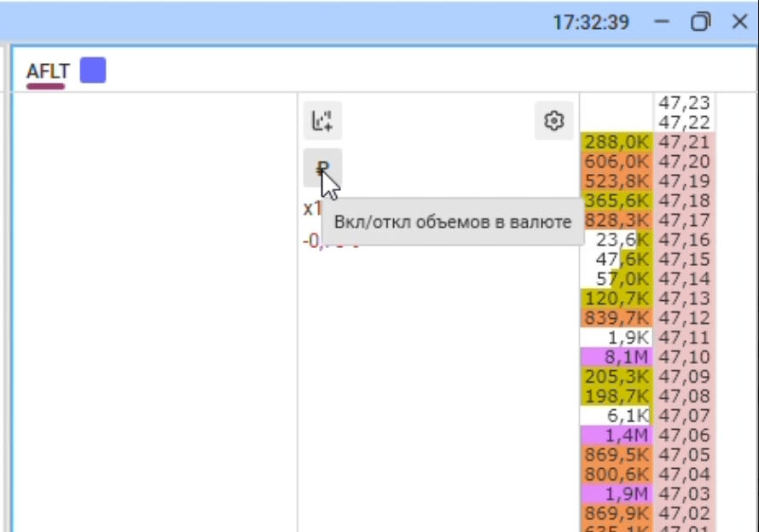Click the 23,6K volume cell
759x532 pixels.
coord(617,240)
